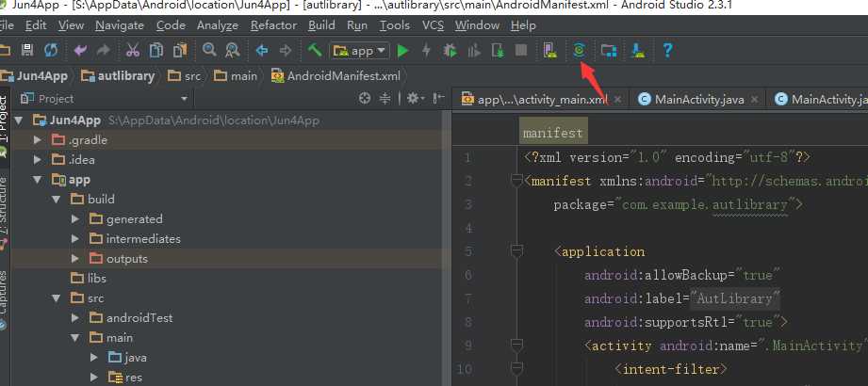
Task: Sync Project with Gradle Files icon
Action: coord(579,52)
